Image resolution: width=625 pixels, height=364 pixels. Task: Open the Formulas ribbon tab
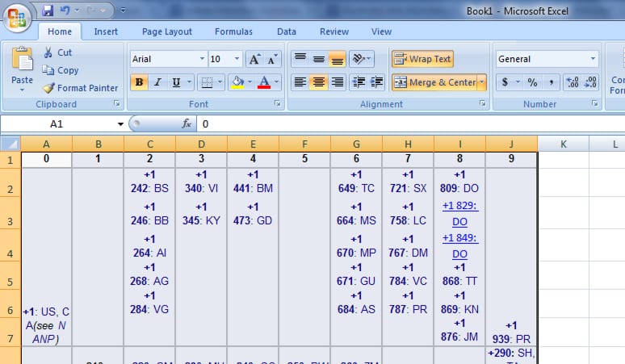click(233, 31)
